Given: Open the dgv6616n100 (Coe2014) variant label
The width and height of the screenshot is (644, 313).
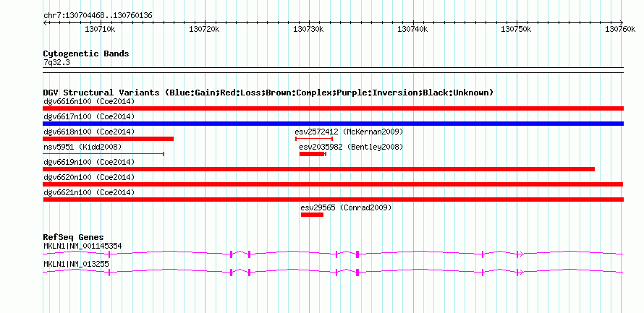Looking at the screenshot, I should (x=89, y=101).
